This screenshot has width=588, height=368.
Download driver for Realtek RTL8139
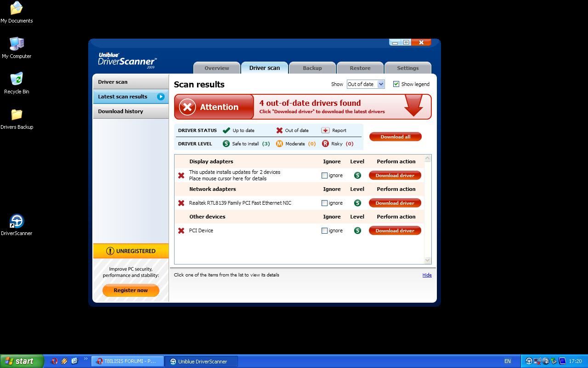point(395,203)
